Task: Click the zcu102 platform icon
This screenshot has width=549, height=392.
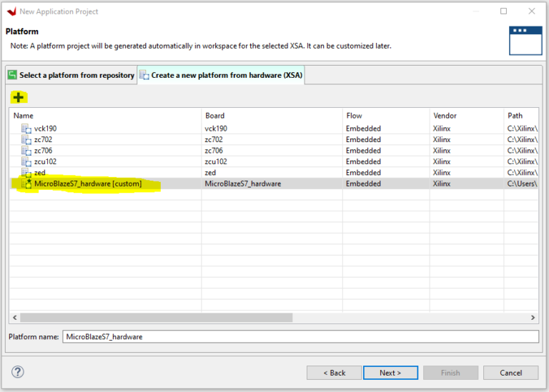Action: tap(26, 162)
